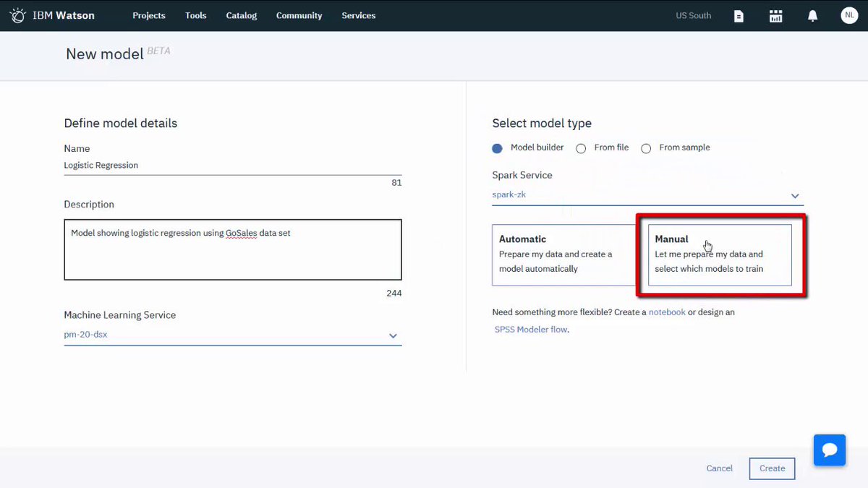Open the blue chat support bubble
Viewport: 868px width, 488px height.
click(x=830, y=450)
